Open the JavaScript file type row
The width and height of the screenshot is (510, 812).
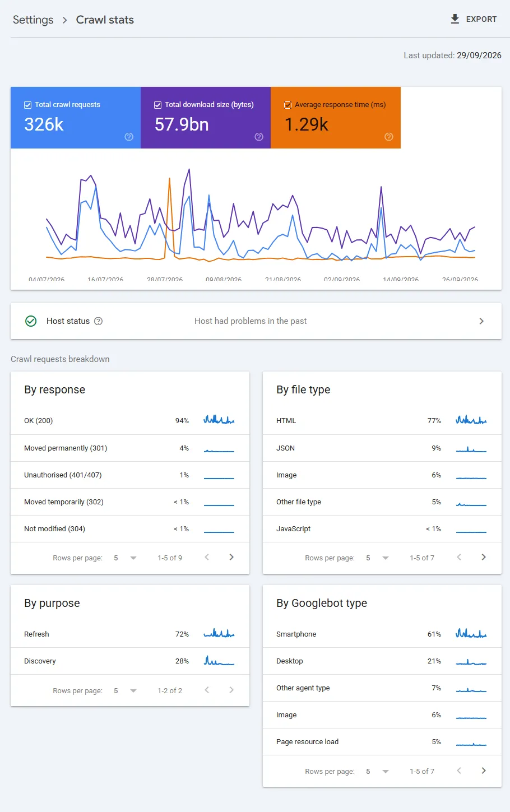click(x=382, y=528)
